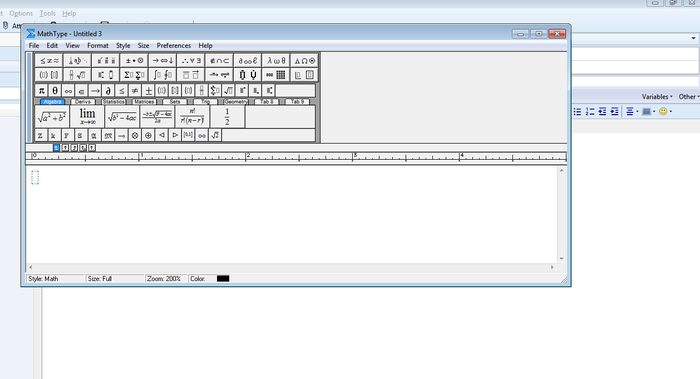
Task: Insert the not-equal sign symbol
Action: (135, 91)
